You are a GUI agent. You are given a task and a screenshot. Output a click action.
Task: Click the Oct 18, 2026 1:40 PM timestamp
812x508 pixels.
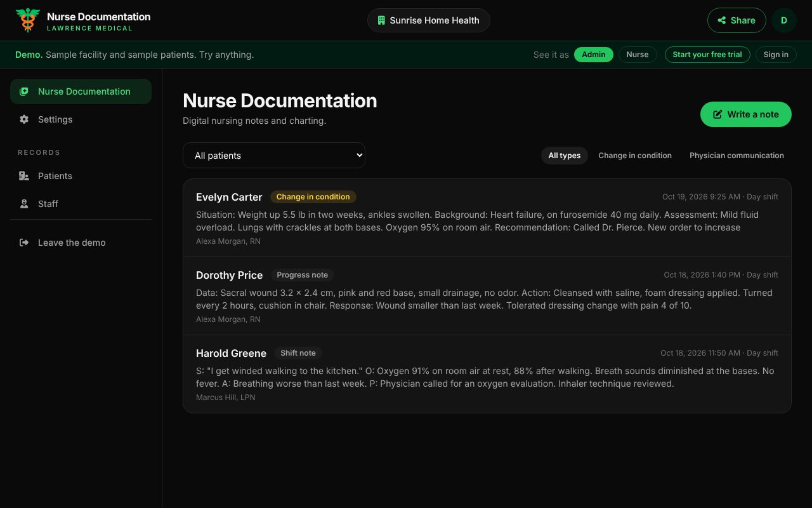click(x=702, y=275)
